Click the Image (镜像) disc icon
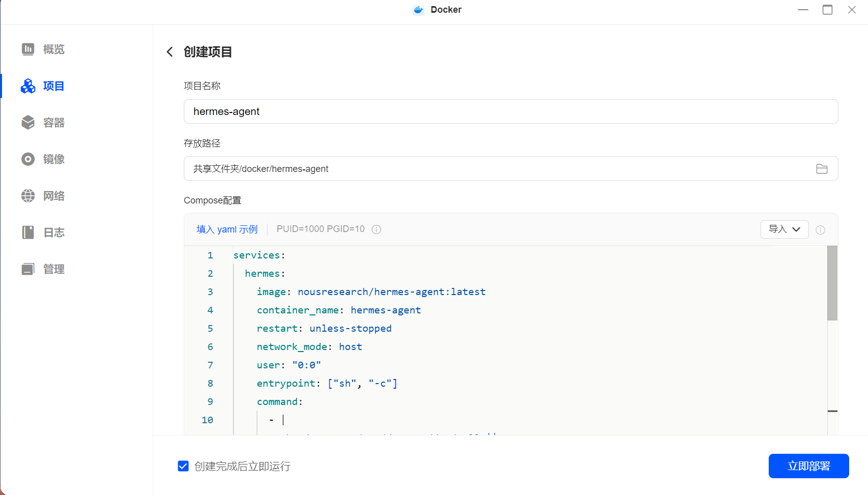This screenshot has height=495, width=868. pos(28,159)
